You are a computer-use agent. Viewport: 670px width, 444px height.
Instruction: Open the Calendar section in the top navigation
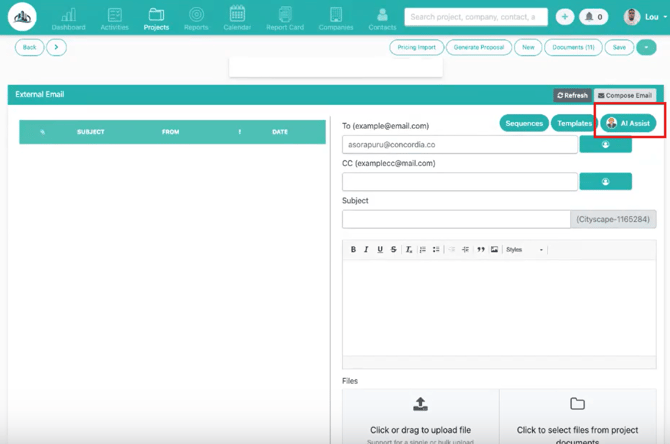[237, 18]
